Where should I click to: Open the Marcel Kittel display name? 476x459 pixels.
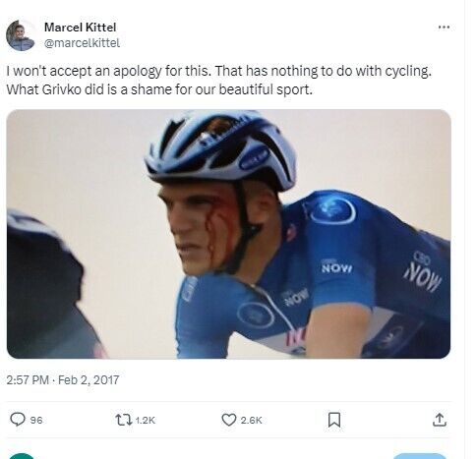[x=80, y=28]
